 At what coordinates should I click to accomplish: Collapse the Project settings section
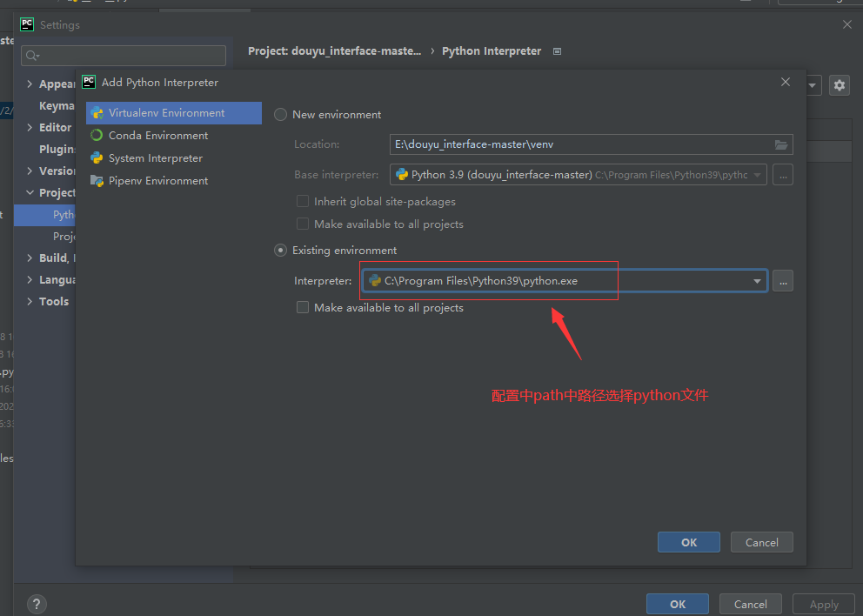(30, 192)
